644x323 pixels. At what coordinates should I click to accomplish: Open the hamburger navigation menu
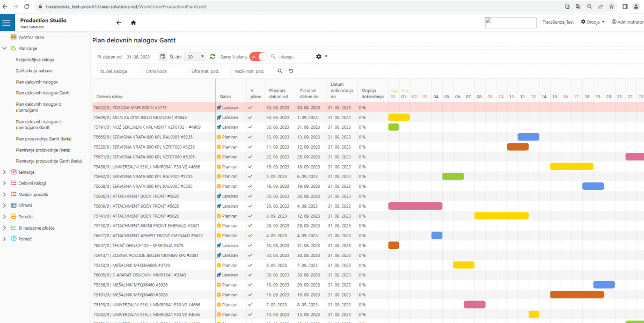(x=6, y=23)
